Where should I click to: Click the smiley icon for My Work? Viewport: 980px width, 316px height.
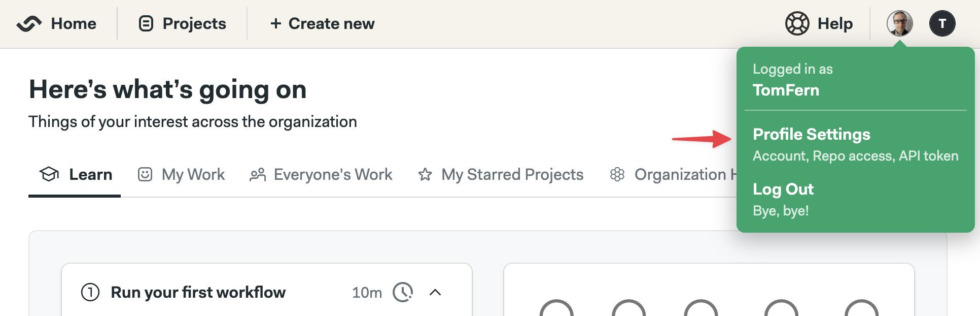[x=145, y=175]
